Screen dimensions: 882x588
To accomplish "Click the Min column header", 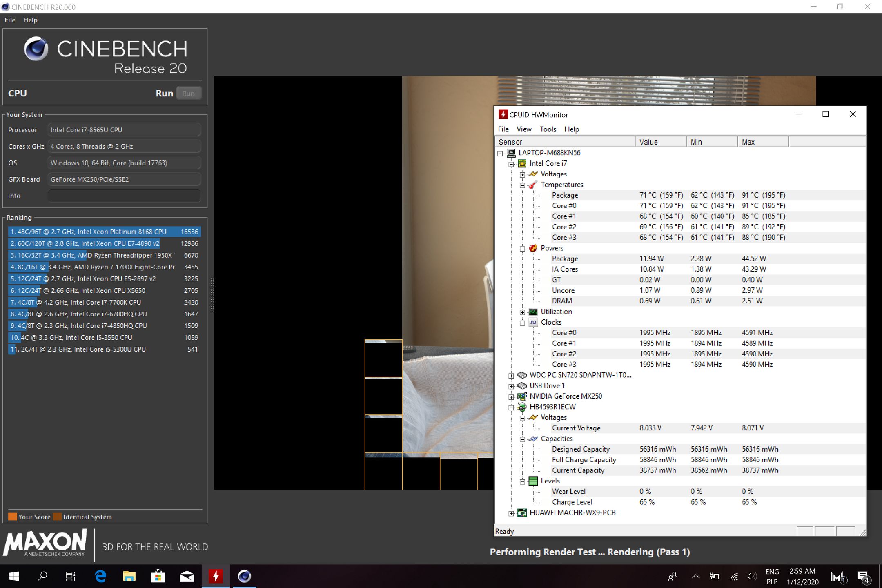I will (712, 142).
